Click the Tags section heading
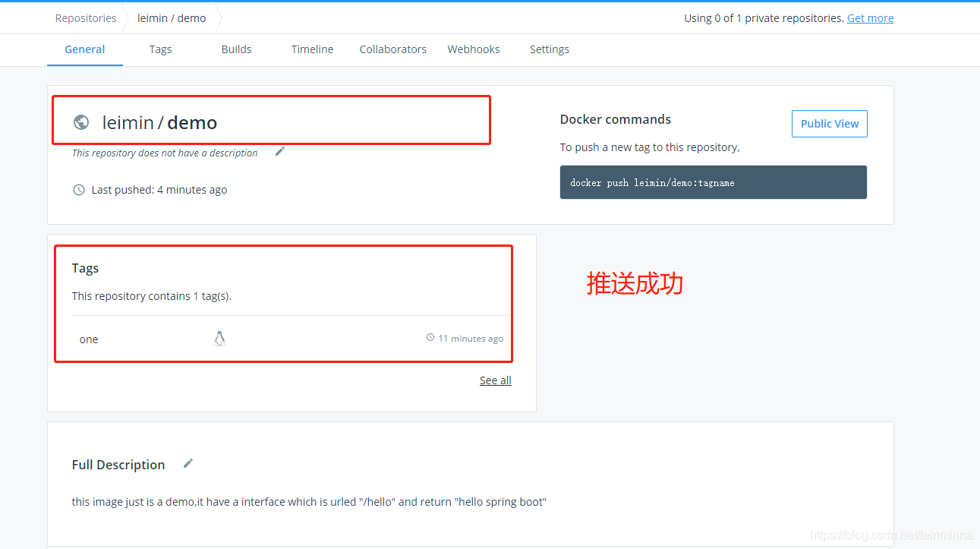This screenshot has width=980, height=549. pos(86,268)
